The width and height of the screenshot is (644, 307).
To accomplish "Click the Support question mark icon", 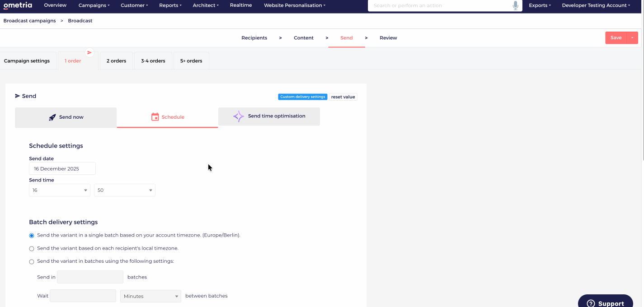I will pos(590,303).
